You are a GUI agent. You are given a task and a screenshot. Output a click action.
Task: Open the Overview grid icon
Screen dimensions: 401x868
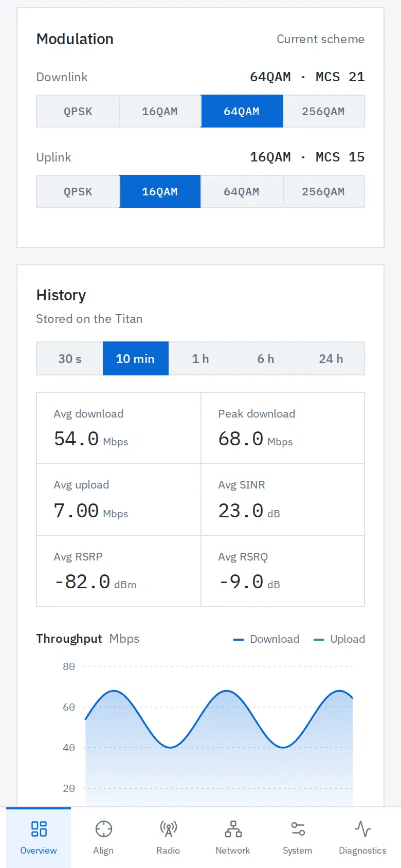click(x=39, y=829)
